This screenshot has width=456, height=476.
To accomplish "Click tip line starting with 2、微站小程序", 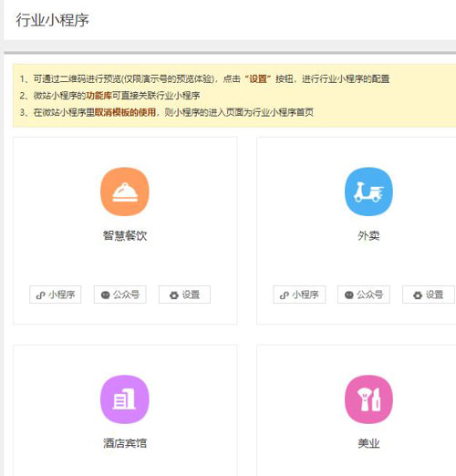I will (109, 96).
